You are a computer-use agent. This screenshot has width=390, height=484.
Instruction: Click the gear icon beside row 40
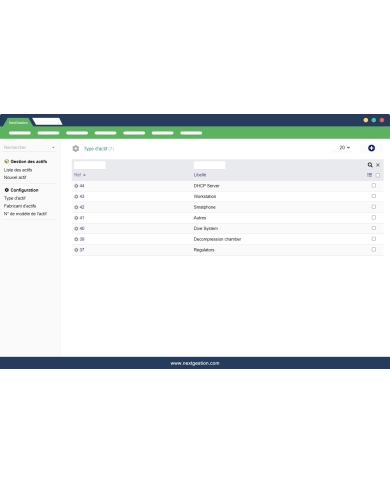[x=76, y=229]
